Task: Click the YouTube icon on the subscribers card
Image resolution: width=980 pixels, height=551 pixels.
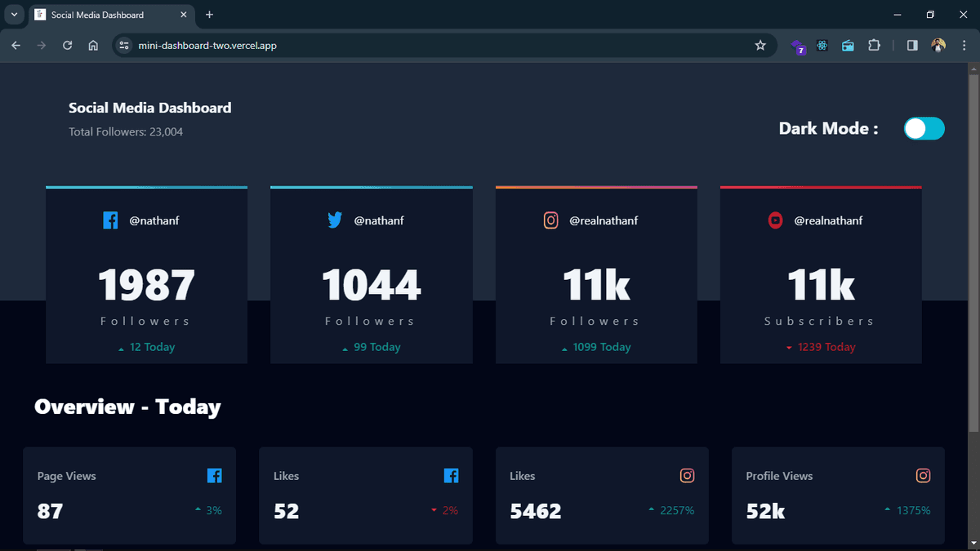Action: tap(775, 220)
